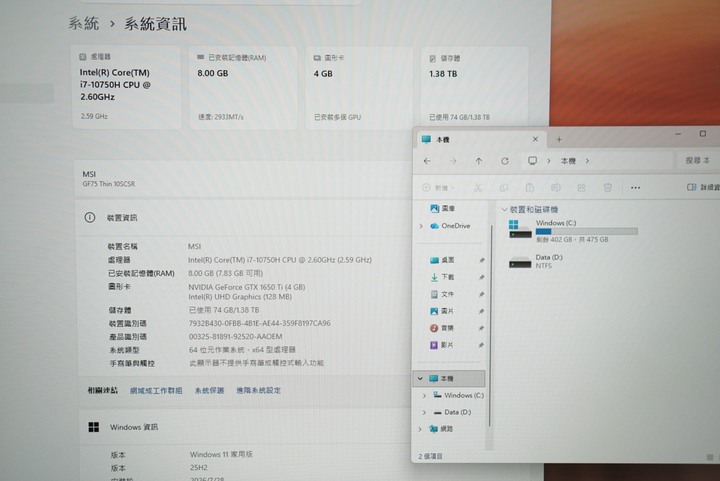Expand the OneDrive tree node

(x=421, y=226)
